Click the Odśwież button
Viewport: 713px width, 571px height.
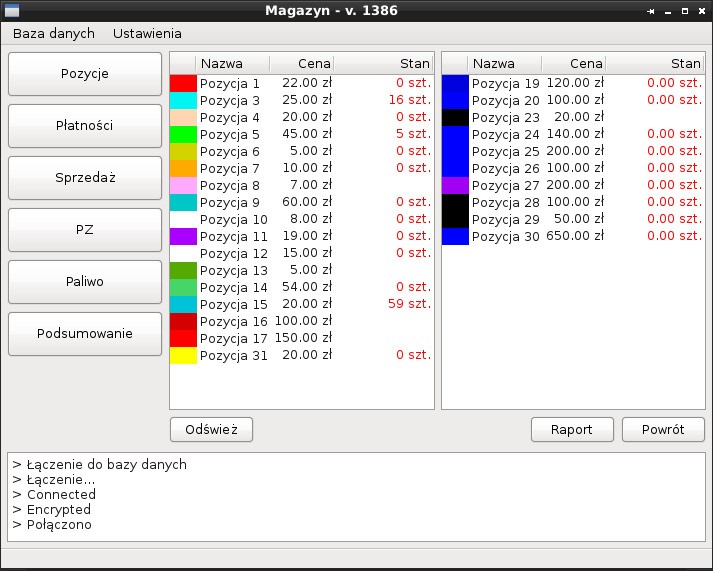211,430
